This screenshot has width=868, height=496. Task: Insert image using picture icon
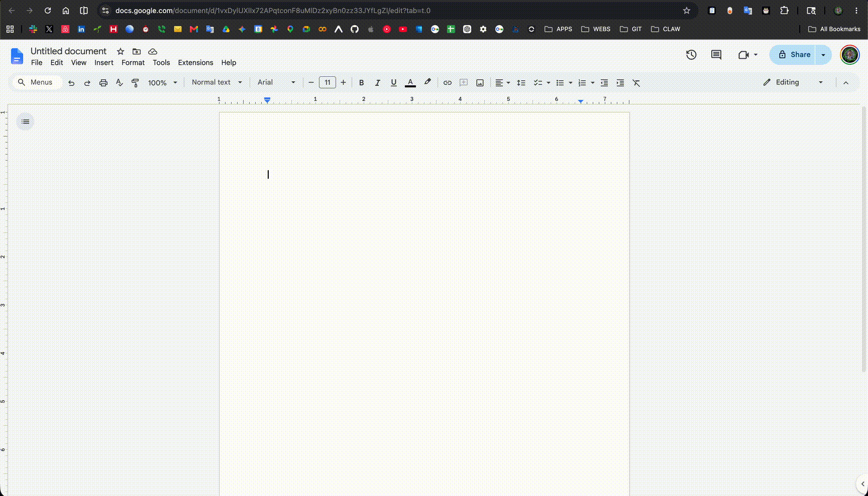point(480,83)
